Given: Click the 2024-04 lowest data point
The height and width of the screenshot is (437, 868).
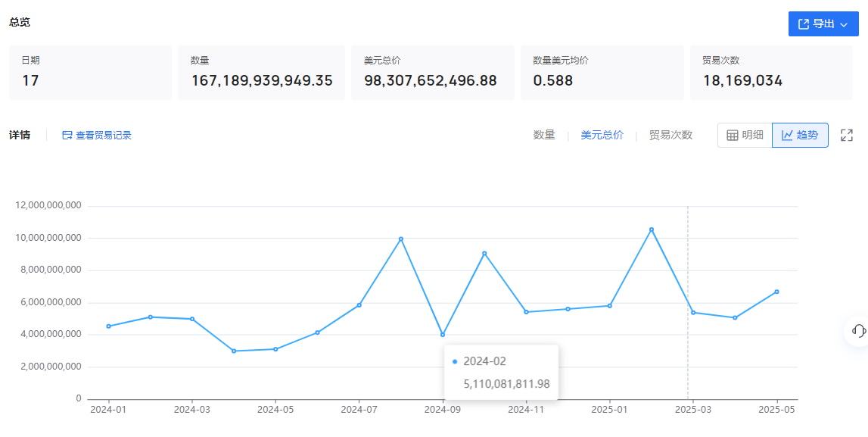Looking at the screenshot, I should tap(234, 351).
